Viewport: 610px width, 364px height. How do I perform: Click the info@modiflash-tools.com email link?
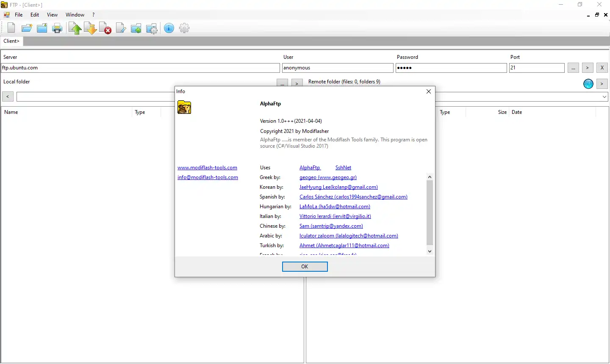208,177
